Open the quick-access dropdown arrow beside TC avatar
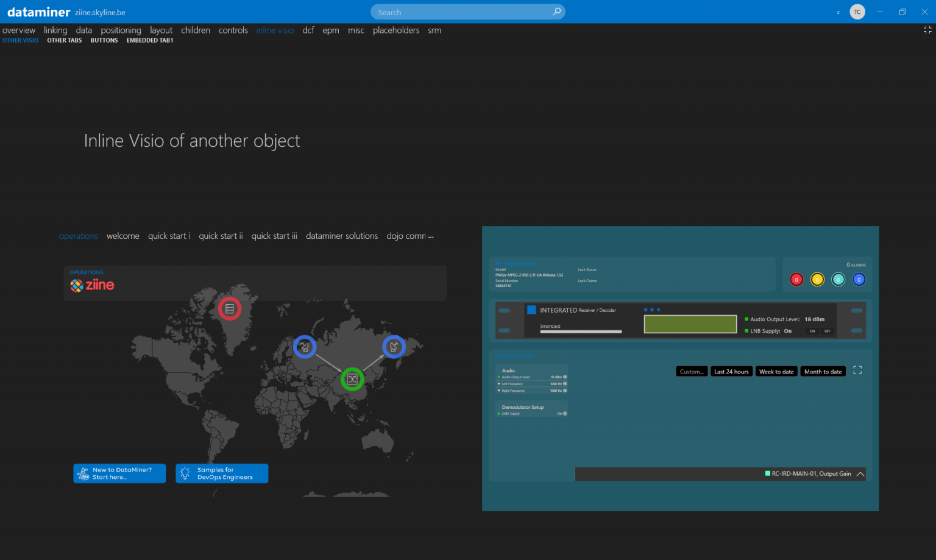Image resolution: width=936 pixels, height=560 pixels. point(838,12)
